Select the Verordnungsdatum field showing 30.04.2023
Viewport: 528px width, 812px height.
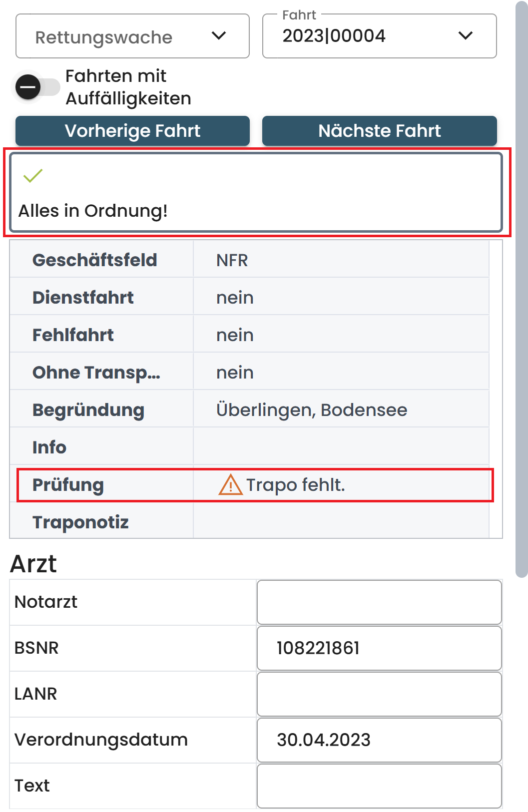tap(378, 740)
